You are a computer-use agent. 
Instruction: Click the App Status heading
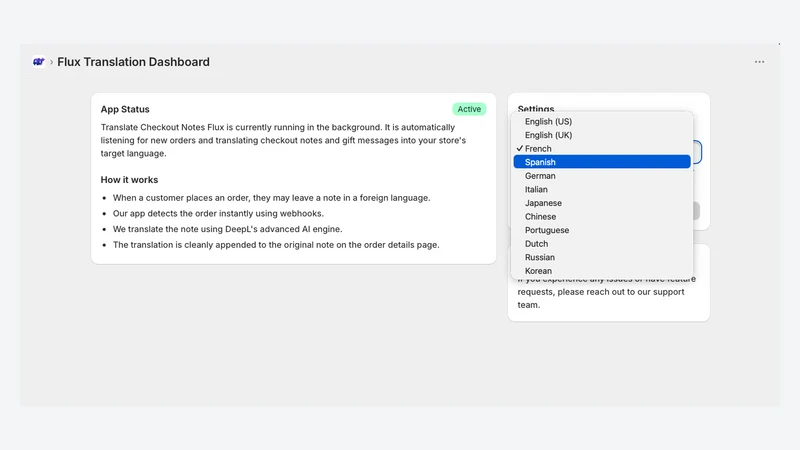[125, 109]
